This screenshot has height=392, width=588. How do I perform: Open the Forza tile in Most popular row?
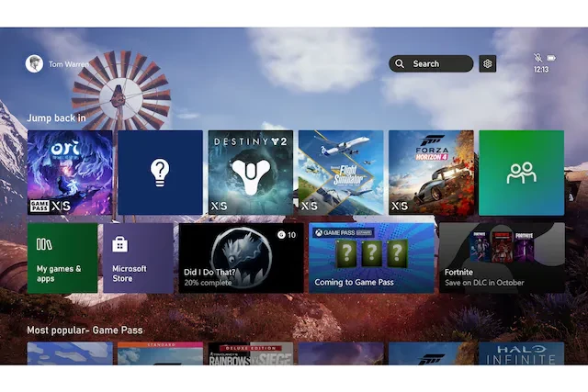(x=431, y=353)
